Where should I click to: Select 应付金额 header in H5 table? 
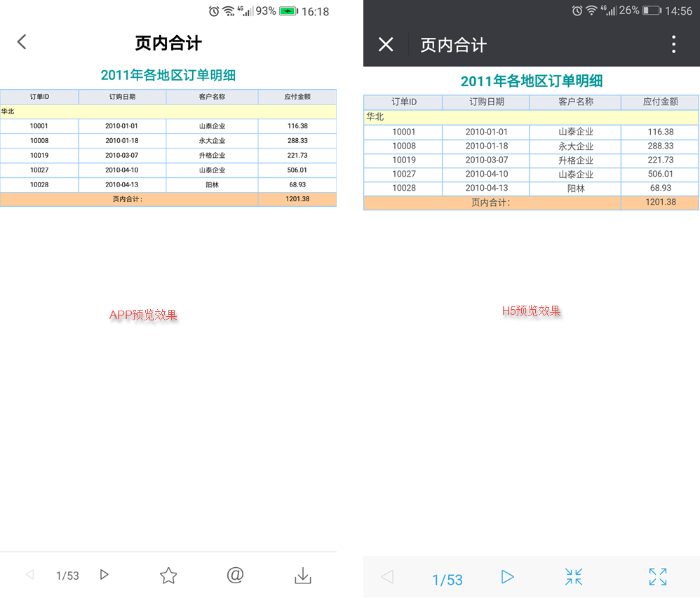click(x=660, y=102)
